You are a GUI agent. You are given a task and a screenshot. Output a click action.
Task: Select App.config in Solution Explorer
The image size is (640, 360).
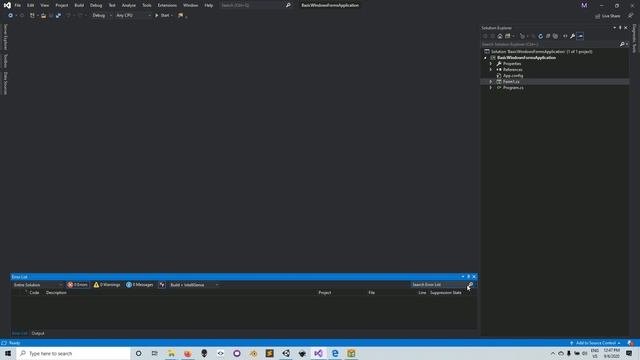(513, 76)
